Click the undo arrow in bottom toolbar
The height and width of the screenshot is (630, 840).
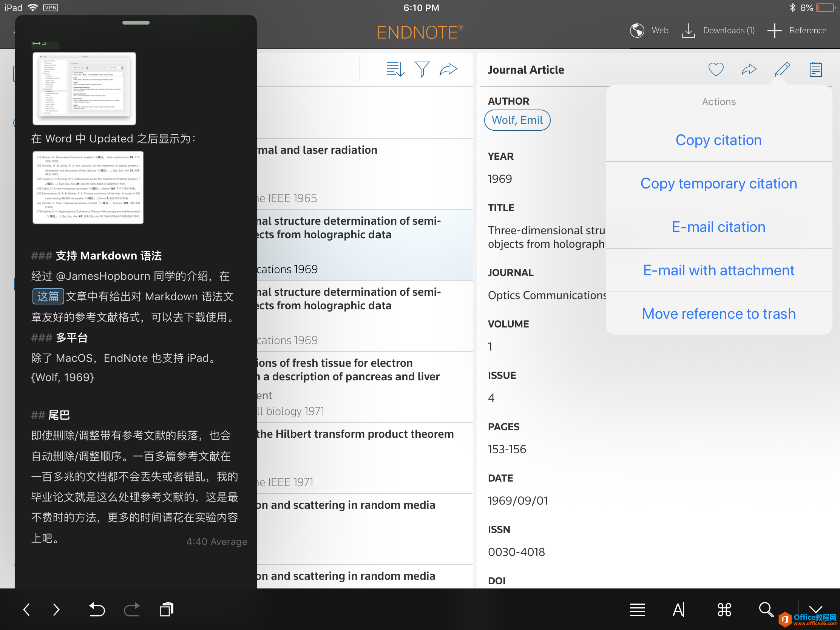96,610
